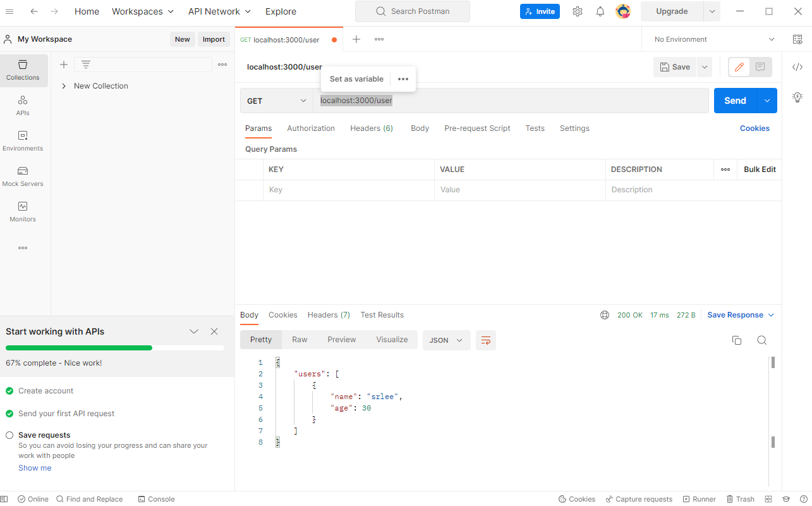This screenshot has width=812, height=506.
Task: Click the network globe icon
Action: [605, 315]
